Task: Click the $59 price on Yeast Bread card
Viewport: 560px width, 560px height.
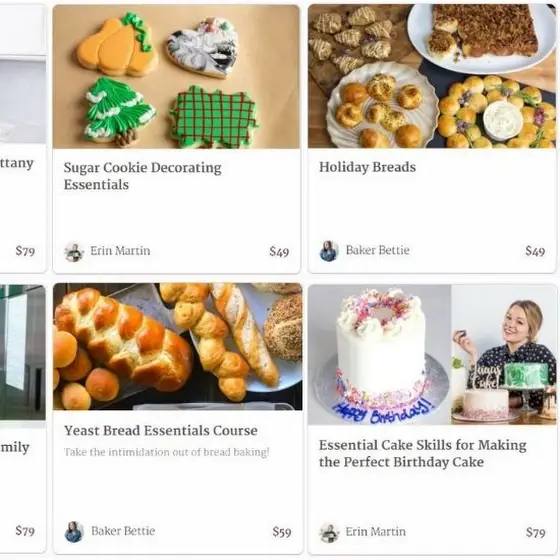Action: coord(282,532)
